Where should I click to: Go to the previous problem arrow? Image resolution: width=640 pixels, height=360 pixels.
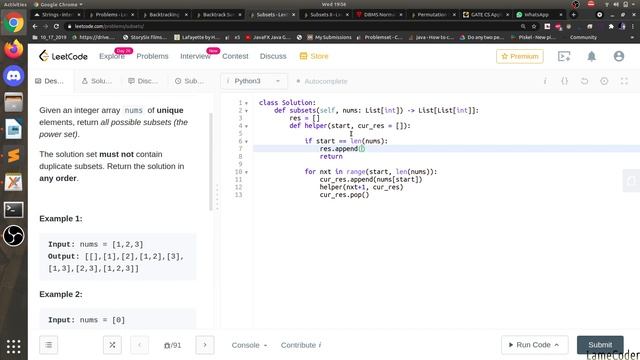[x=140, y=345]
